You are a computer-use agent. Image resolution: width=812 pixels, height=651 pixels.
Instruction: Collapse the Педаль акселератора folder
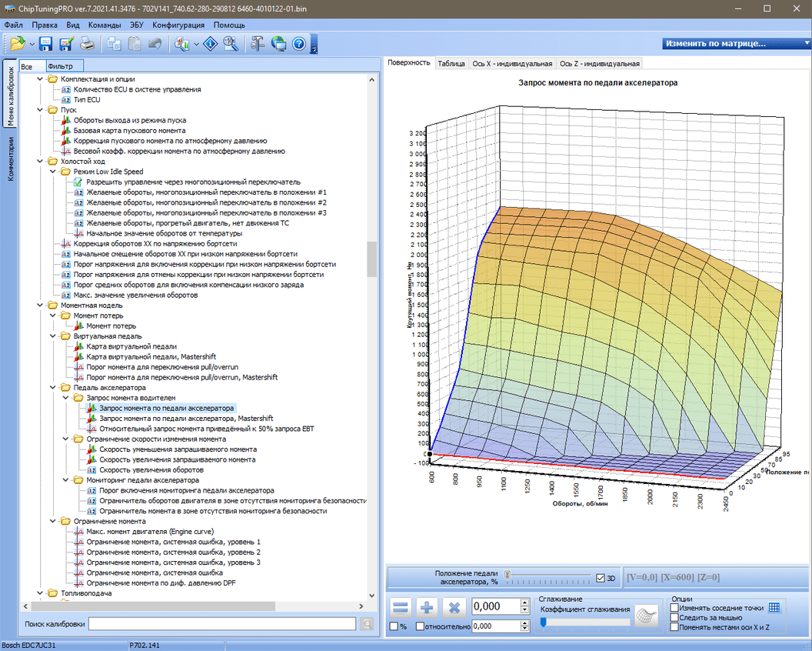[x=53, y=388]
